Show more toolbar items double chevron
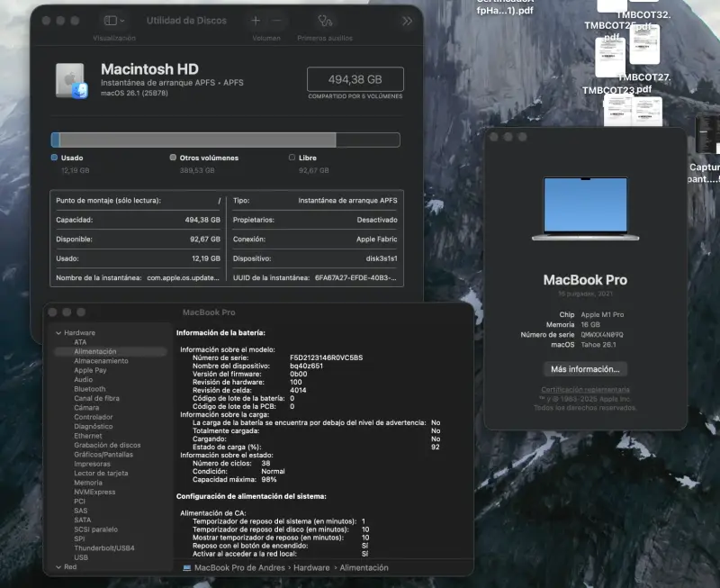Image resolution: width=720 pixels, height=588 pixels. tap(407, 21)
